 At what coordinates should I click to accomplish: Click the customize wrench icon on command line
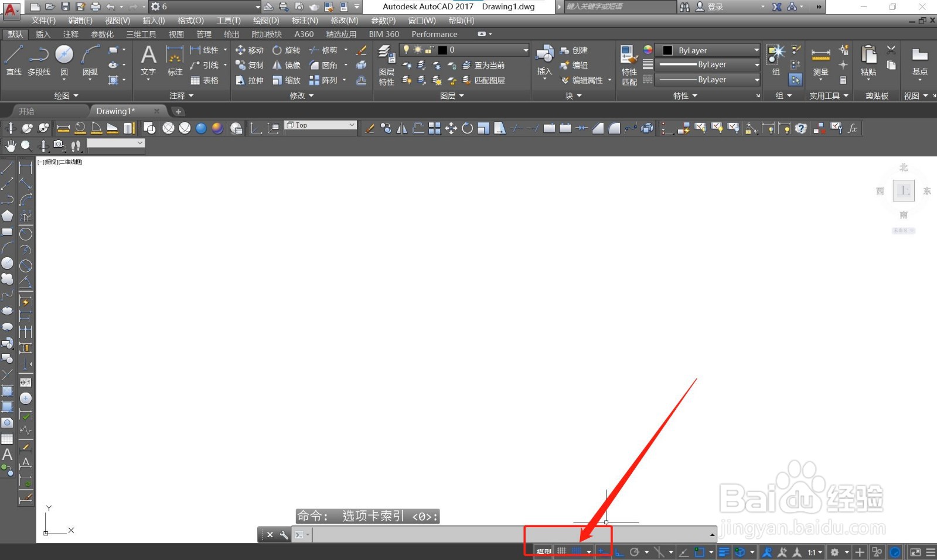point(284,535)
